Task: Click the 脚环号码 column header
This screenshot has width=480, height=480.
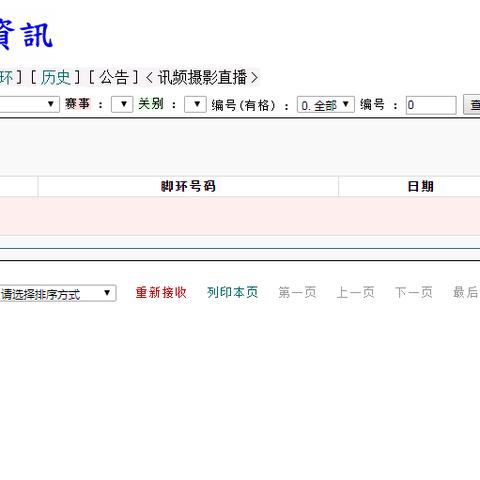Action: [x=188, y=186]
